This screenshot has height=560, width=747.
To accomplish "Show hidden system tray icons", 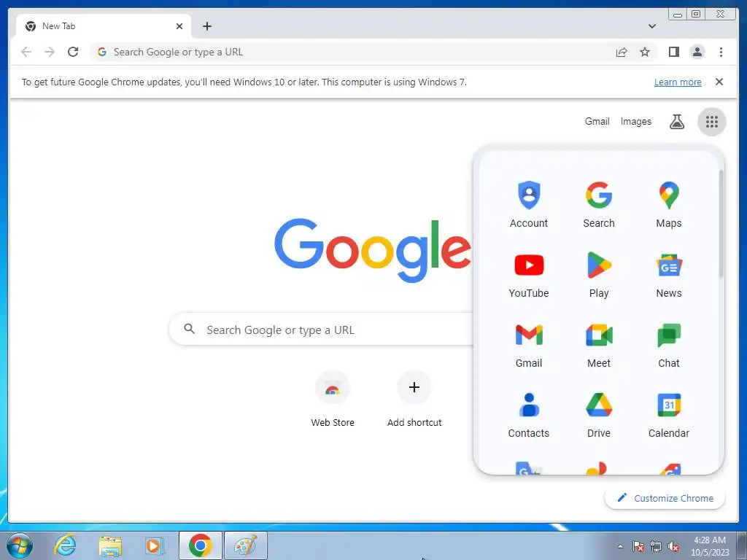I will (620, 546).
